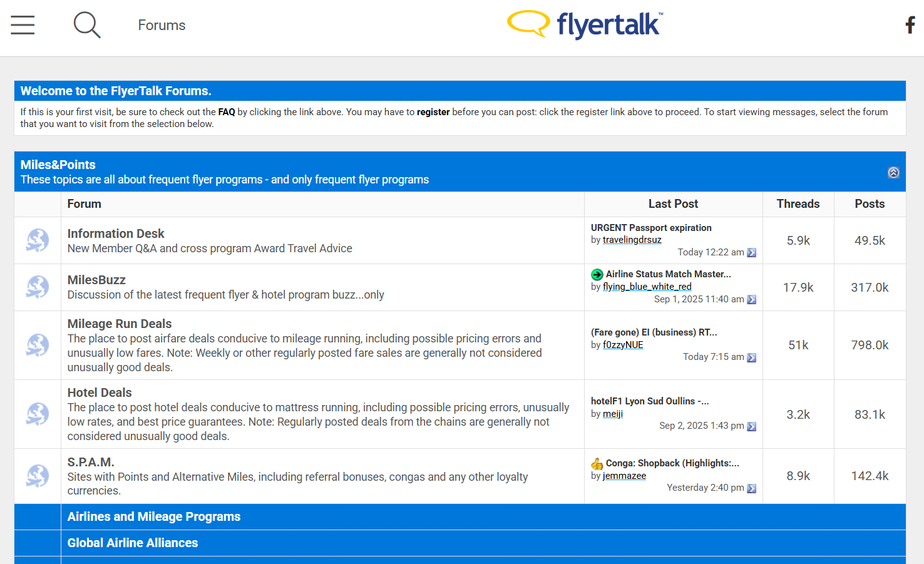Click the flyertalk logo

tap(585, 25)
